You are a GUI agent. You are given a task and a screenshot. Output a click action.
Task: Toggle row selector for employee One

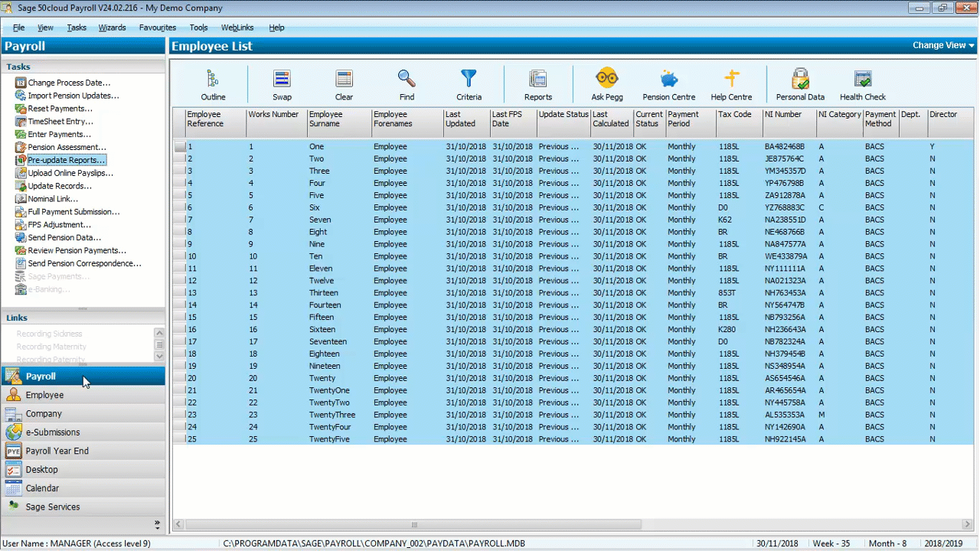pos(179,147)
